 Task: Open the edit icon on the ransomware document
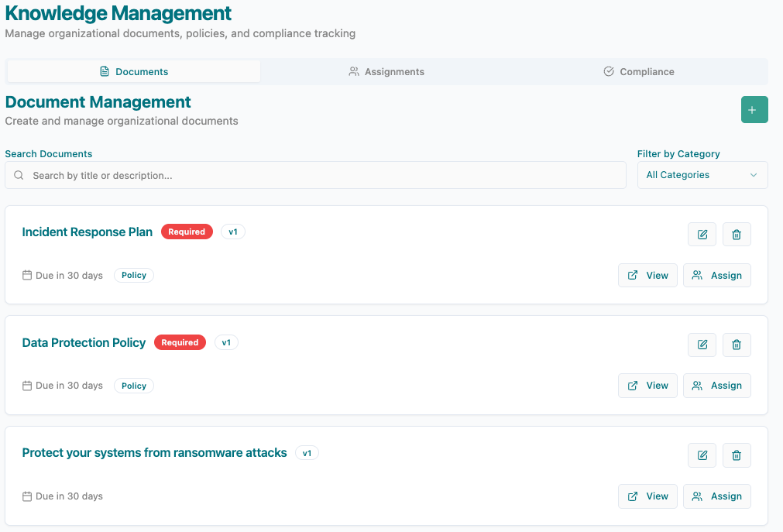[x=702, y=455]
